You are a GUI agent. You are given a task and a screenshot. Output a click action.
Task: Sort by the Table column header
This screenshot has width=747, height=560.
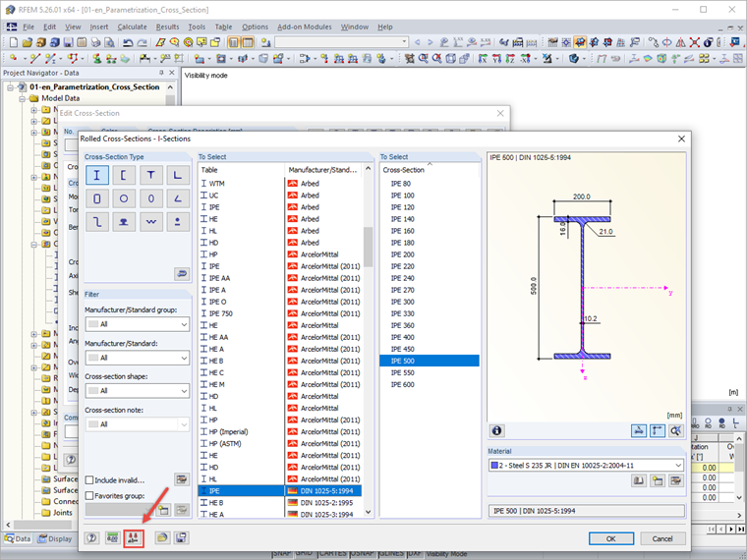point(241,170)
